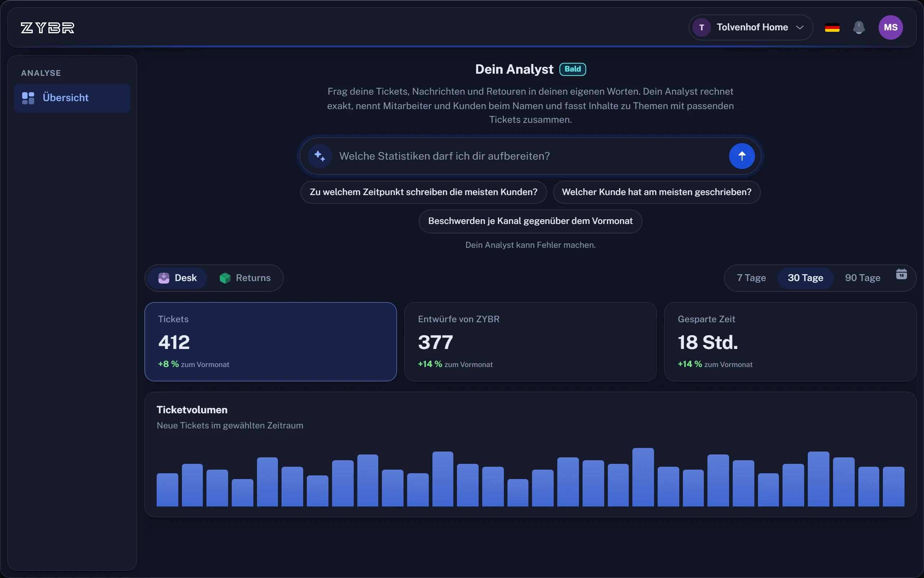
Task: Click the T workspace avatar
Action: [701, 27]
